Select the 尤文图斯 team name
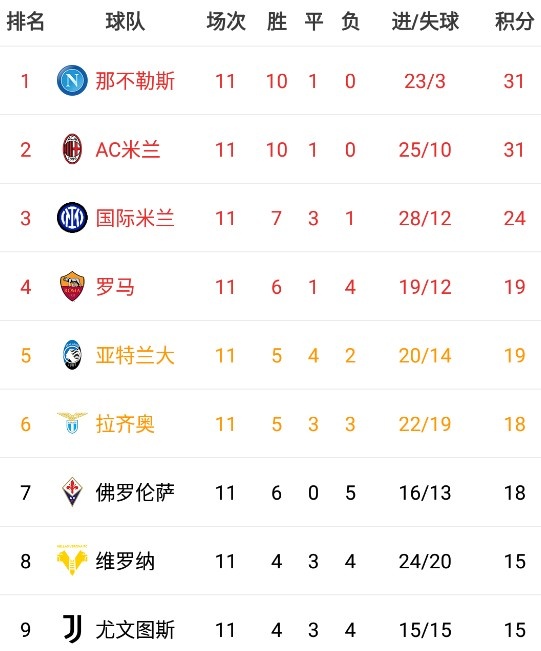Viewport: 541px width, 651px height. point(135,630)
